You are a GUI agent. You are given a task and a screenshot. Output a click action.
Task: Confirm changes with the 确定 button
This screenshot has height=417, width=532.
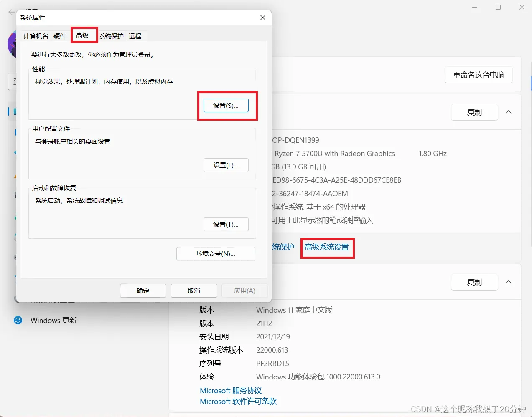143,291
